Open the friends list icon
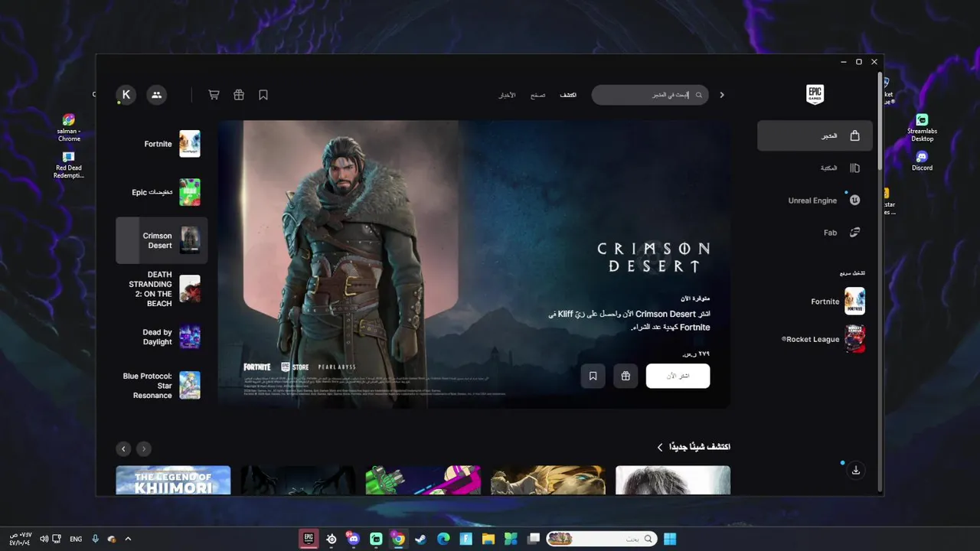The width and height of the screenshot is (980, 551). pyautogui.click(x=156, y=95)
